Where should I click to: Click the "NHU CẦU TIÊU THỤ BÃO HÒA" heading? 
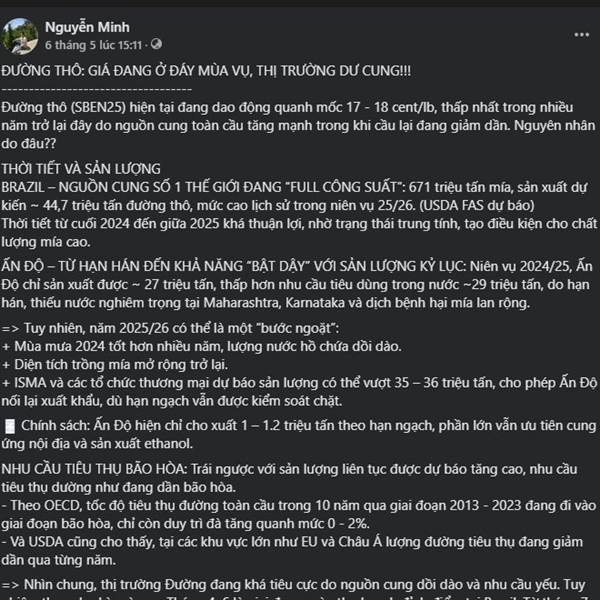[94, 469]
